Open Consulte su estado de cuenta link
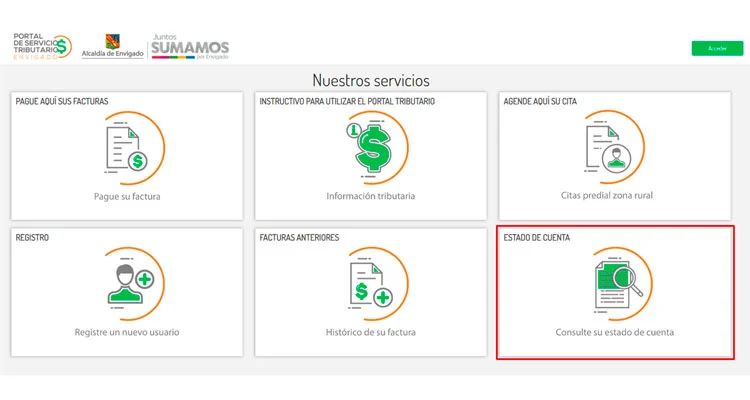 coord(615,332)
